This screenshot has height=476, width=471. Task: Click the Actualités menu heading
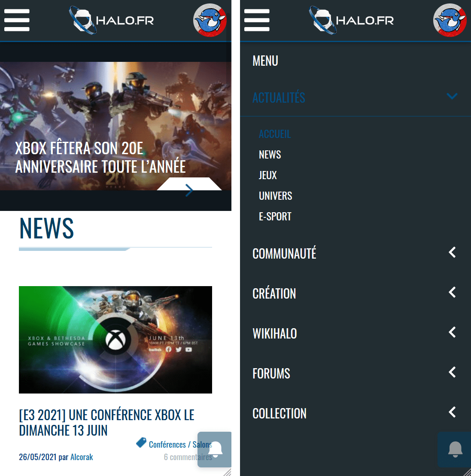coord(279,98)
